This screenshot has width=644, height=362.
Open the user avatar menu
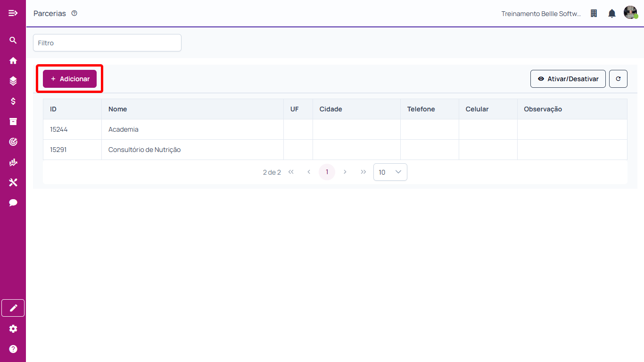630,13
